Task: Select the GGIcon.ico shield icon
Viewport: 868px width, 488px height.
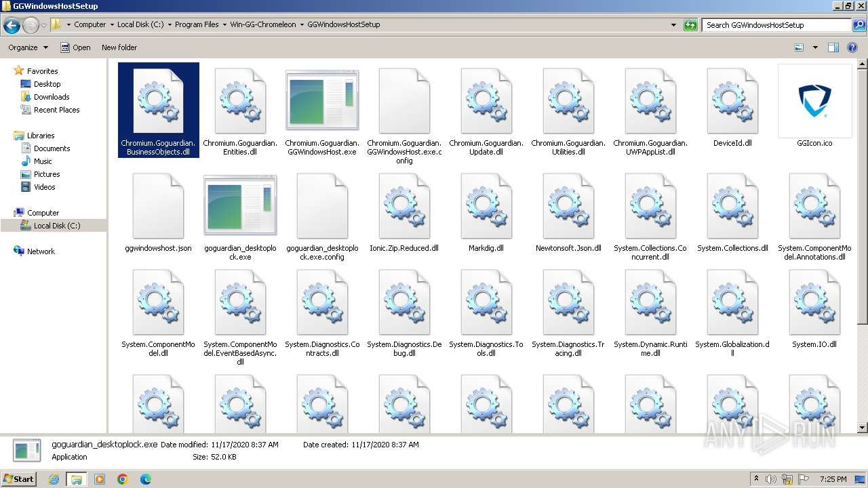Action: coord(814,101)
